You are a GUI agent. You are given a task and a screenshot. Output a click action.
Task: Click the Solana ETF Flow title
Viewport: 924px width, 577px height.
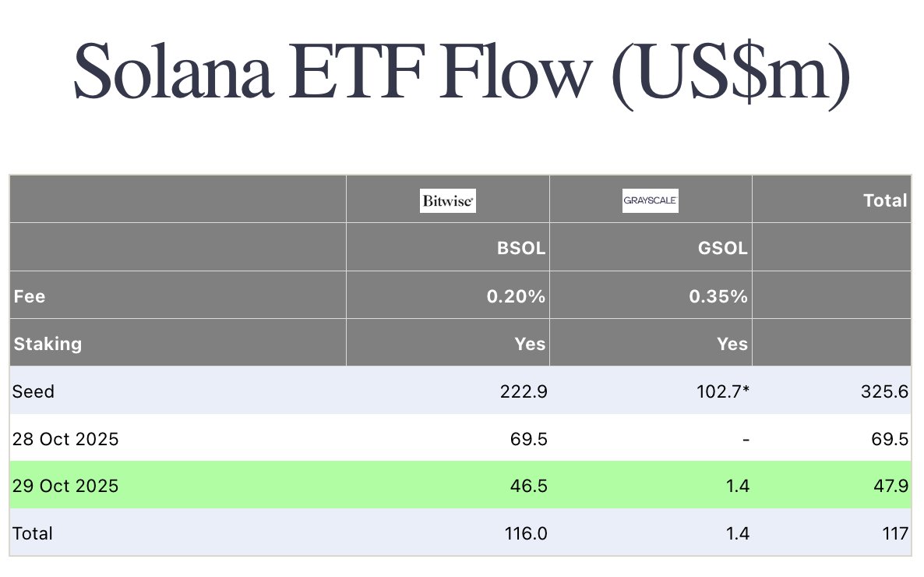coord(461,76)
